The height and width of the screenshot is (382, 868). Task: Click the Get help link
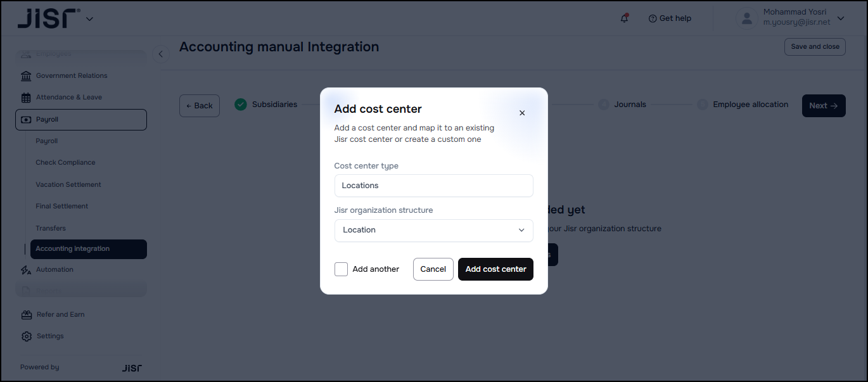670,18
